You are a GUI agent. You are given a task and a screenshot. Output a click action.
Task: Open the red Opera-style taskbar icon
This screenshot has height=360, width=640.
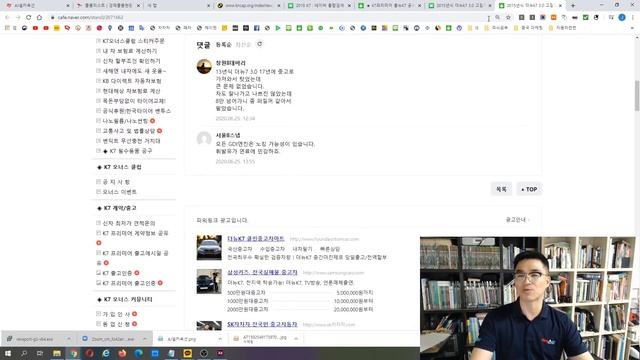(x=89, y=353)
